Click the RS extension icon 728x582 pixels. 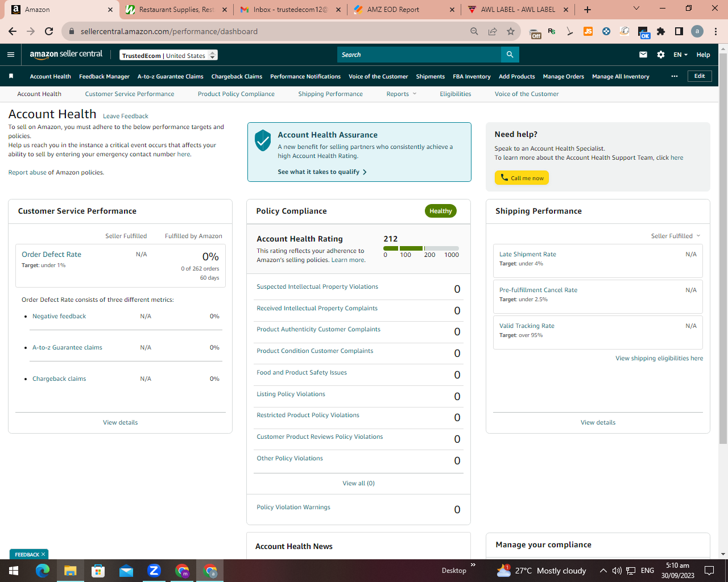[552, 31]
